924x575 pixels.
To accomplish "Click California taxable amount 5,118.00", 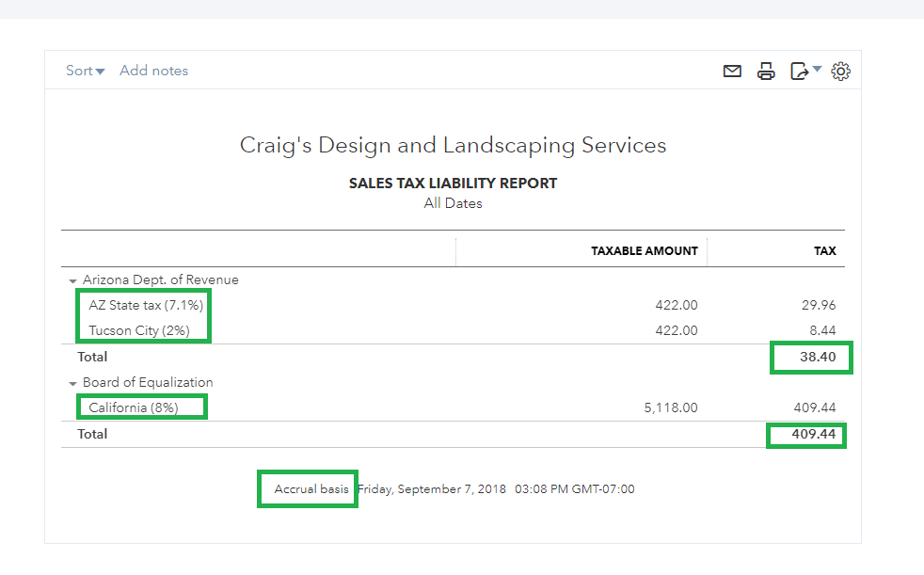I will [x=670, y=407].
